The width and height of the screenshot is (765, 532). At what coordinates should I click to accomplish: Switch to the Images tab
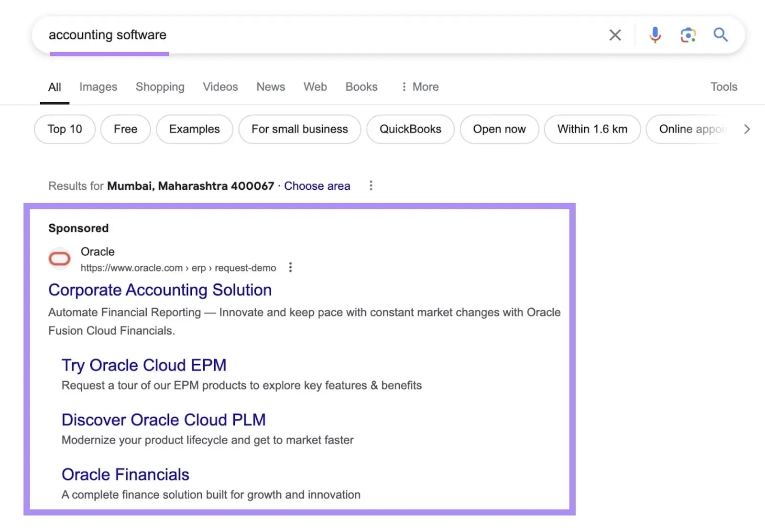98,87
